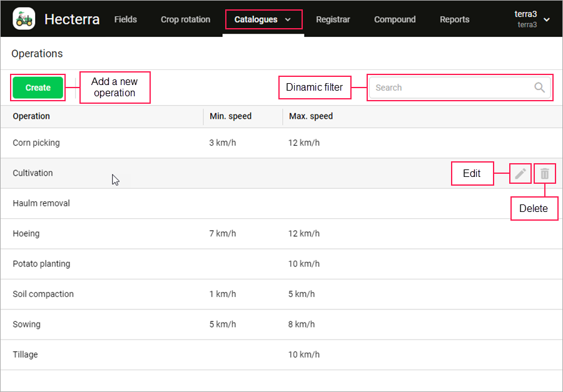Navigate to the Reports tab
Image resolution: width=563 pixels, height=392 pixels.
tap(454, 19)
